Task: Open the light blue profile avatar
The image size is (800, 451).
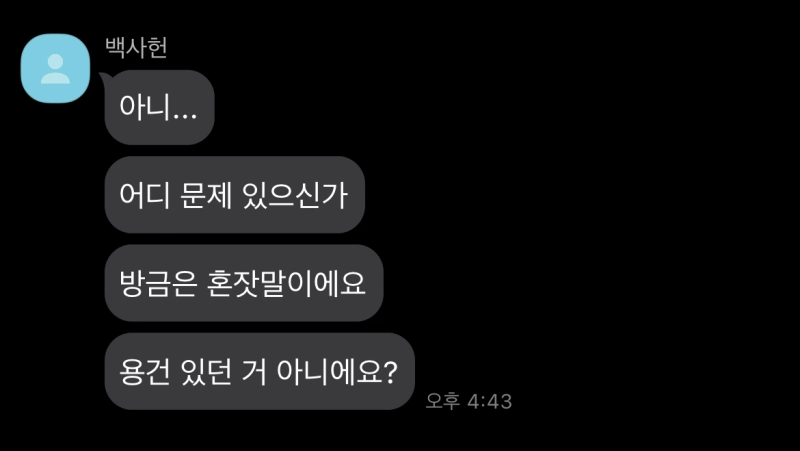Action: pyautogui.click(x=55, y=68)
